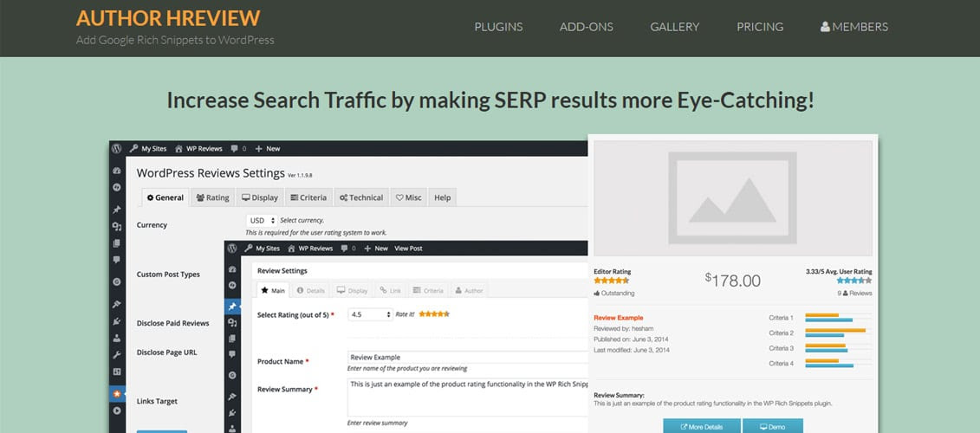
Task: Click Tools wrench icon in back window sidebar
Action: tap(117, 355)
